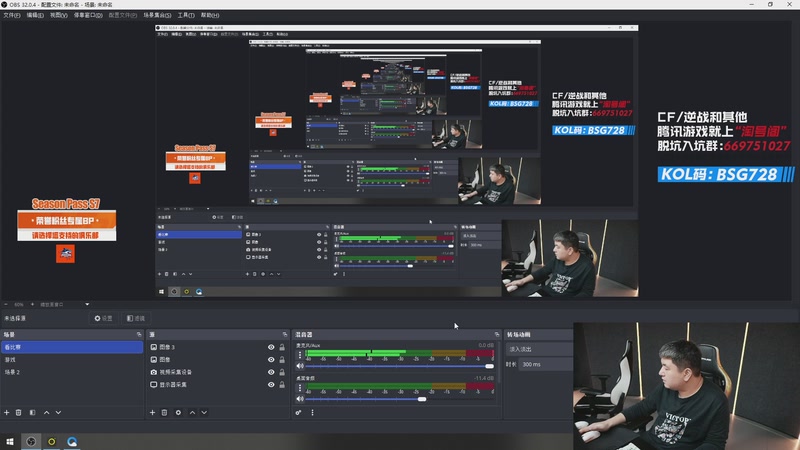Move source down in Sources panel

(204, 412)
